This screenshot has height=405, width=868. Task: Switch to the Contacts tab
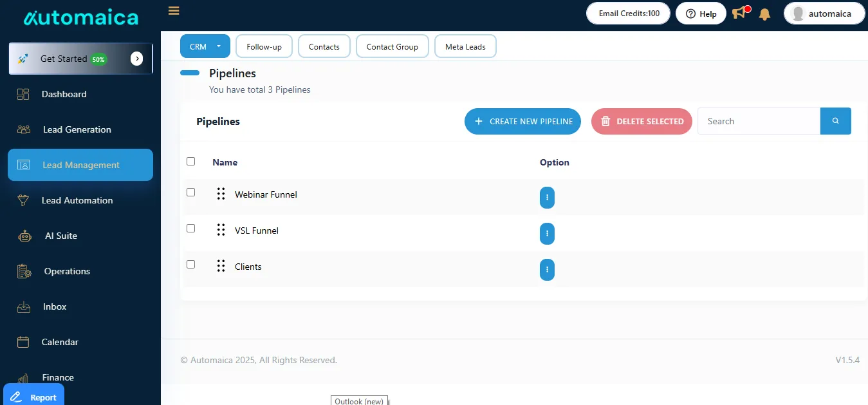click(x=324, y=46)
